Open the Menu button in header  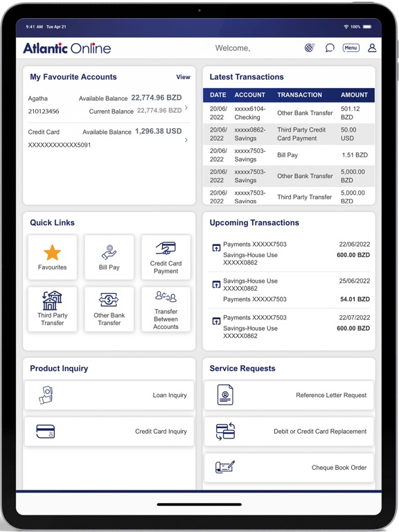351,48
